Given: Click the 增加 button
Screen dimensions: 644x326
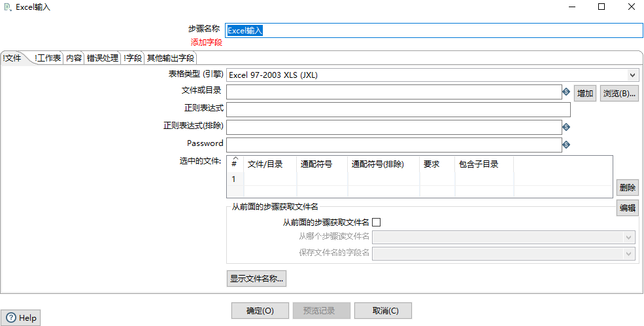Looking at the screenshot, I should pyautogui.click(x=585, y=94).
